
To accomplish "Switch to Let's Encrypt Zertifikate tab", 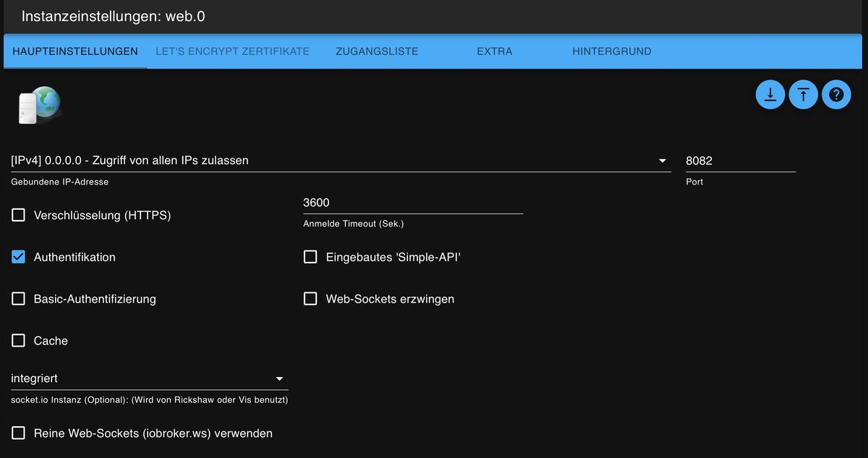I will point(232,51).
